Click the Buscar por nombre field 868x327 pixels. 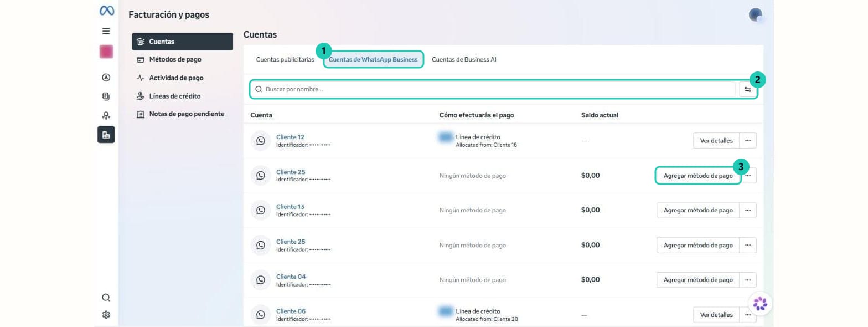[493, 89]
